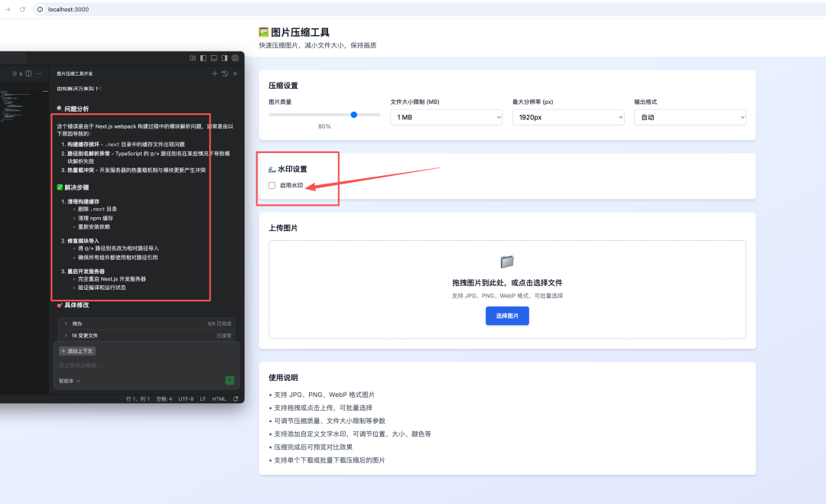Click the 添加上下文 button
Viewport: 826px width, 504px height.
click(x=77, y=351)
